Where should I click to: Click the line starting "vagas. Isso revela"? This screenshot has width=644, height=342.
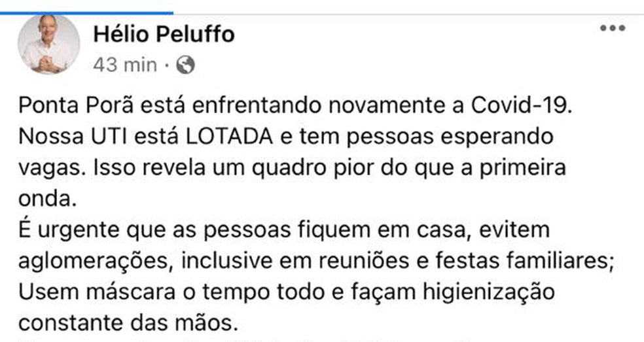[x=293, y=168]
